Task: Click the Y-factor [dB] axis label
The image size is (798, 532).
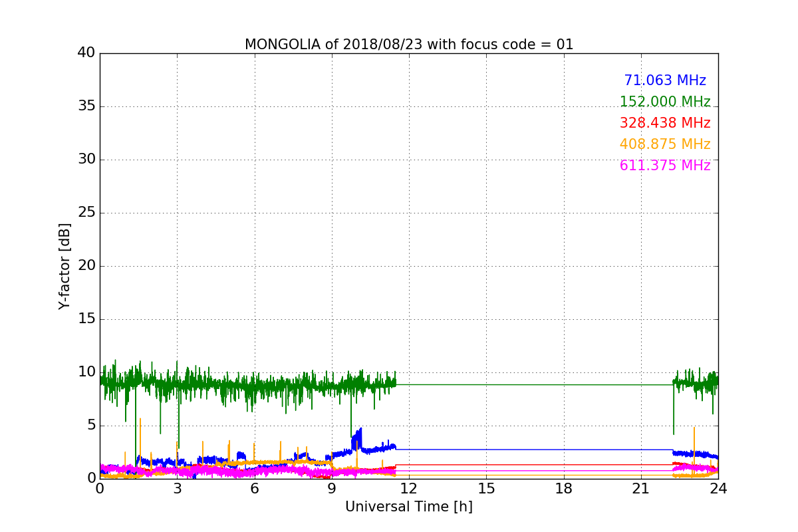Action: [65, 266]
